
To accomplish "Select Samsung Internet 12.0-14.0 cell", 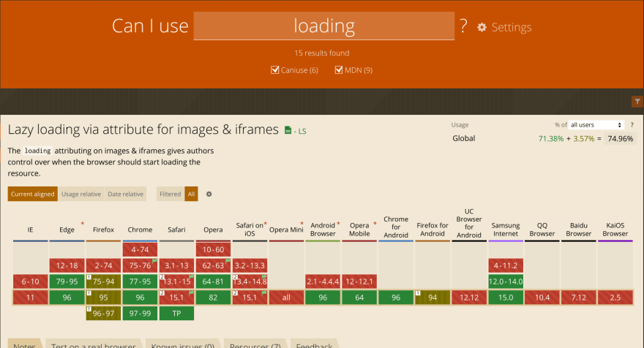I will 506,281.
